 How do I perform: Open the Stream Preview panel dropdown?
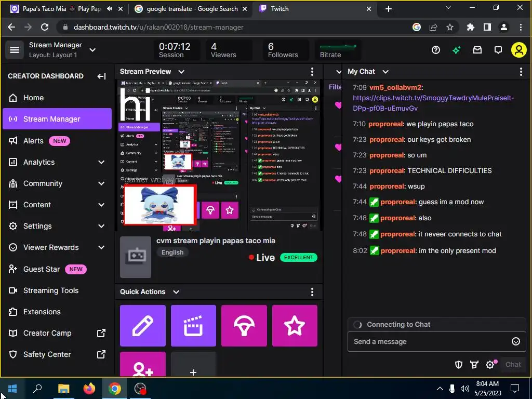(181, 72)
